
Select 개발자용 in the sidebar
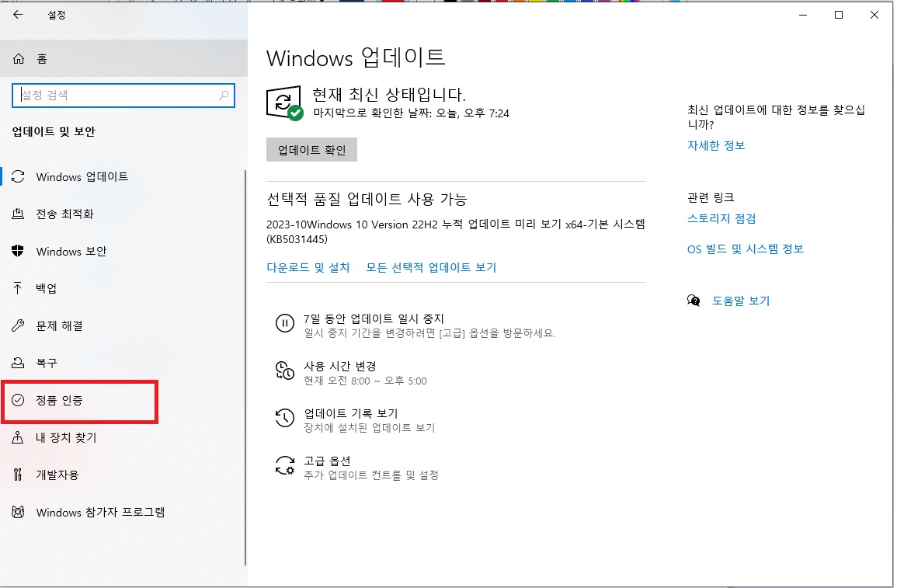[x=123, y=475]
